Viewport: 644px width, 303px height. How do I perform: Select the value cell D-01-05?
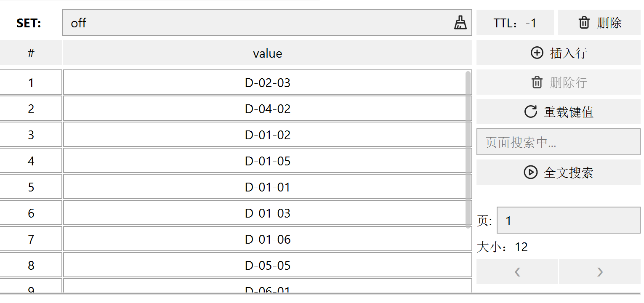268,161
